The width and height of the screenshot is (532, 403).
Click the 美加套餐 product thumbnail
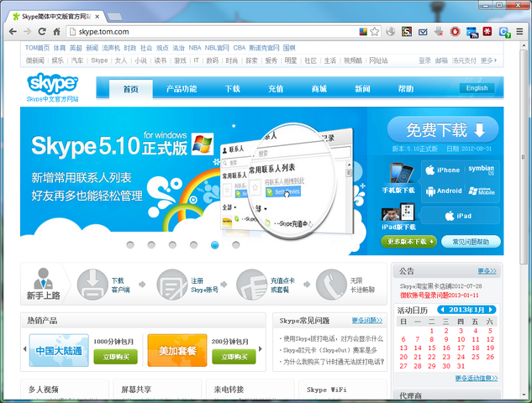pos(177,350)
